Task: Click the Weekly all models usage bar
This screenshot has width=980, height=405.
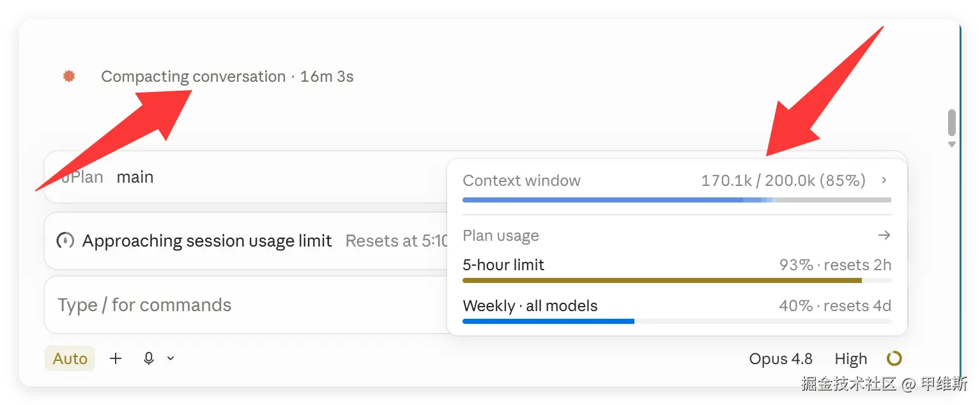Action: tap(677, 321)
